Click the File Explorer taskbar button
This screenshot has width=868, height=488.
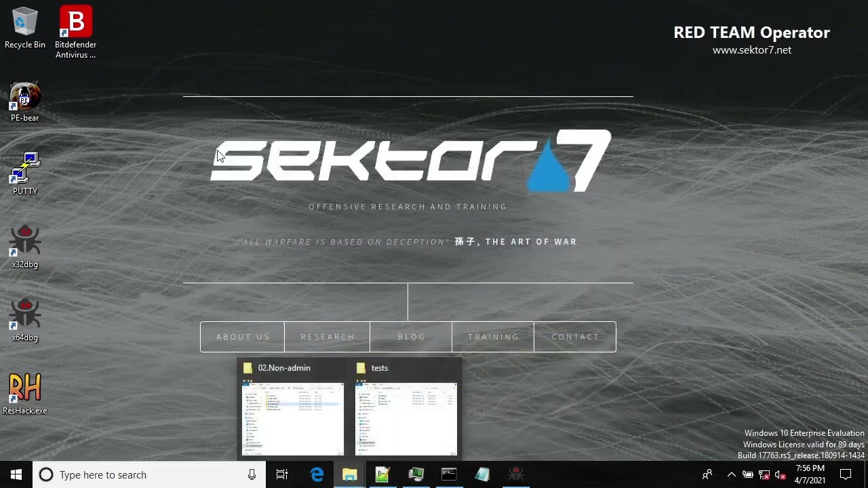point(350,474)
